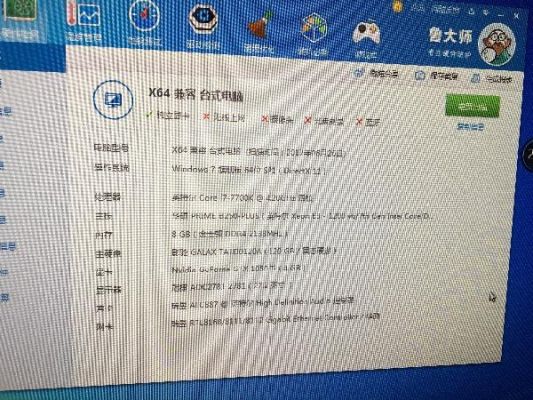The height and width of the screenshot is (400, 533).
Task: Click the X64 desktop computer heading
Action: [x=196, y=94]
